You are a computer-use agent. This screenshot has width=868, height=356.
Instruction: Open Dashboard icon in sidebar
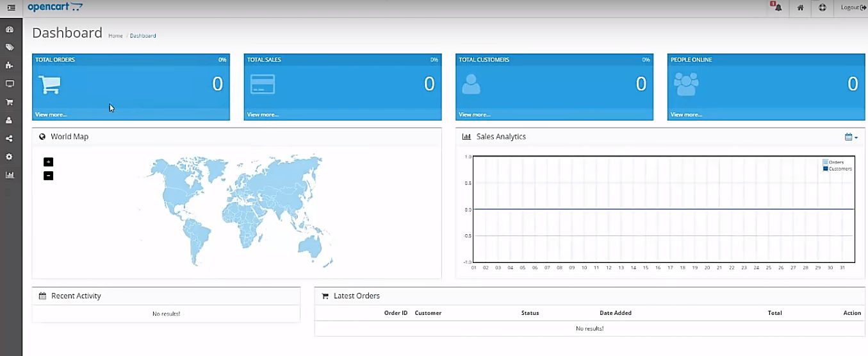click(10, 30)
